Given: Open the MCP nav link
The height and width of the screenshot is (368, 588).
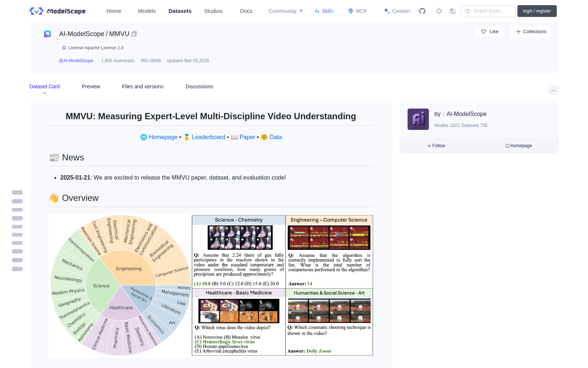Looking at the screenshot, I should click(358, 11).
